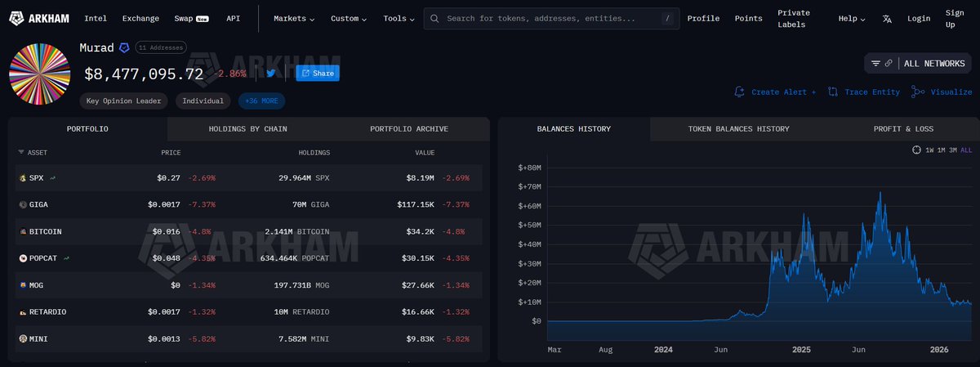Click the GIGA token icon
Viewport: 980px width, 367px height.
(x=21, y=204)
